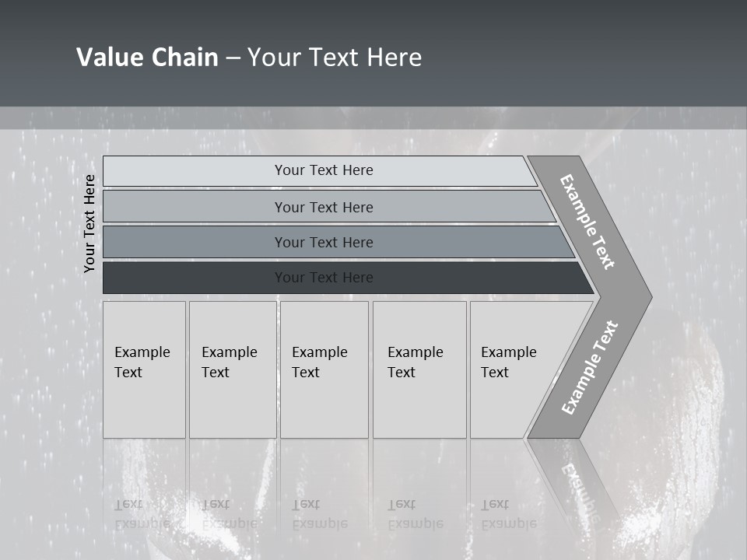
Task: Select the mirrored text reflection under the third box
Action: point(320,514)
